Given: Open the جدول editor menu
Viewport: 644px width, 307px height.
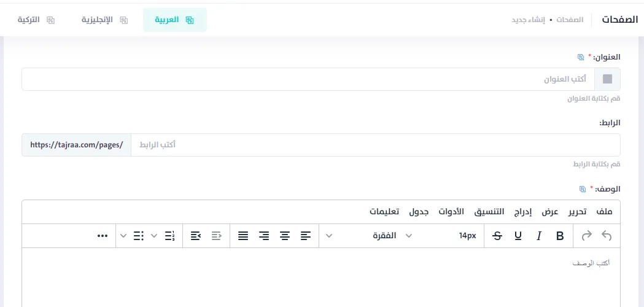Looking at the screenshot, I should tap(419, 212).
